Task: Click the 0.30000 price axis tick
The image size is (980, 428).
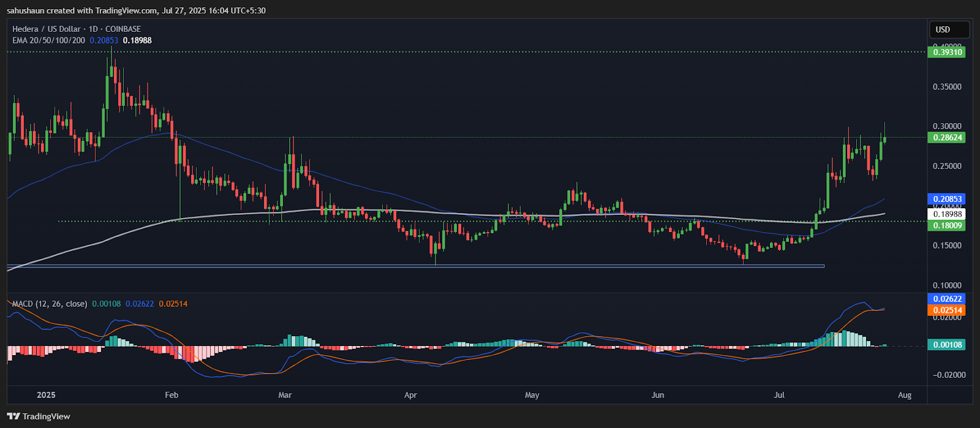Action: click(x=947, y=126)
